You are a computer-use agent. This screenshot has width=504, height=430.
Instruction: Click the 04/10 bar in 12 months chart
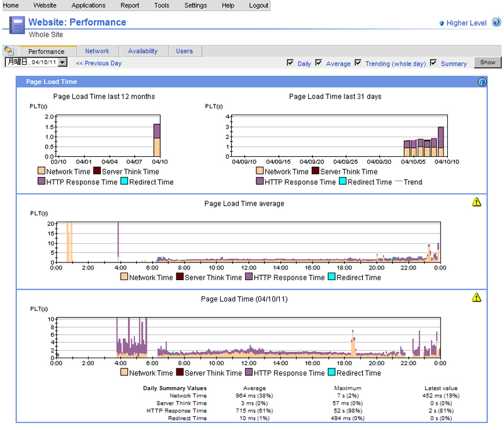pyautogui.click(x=157, y=140)
